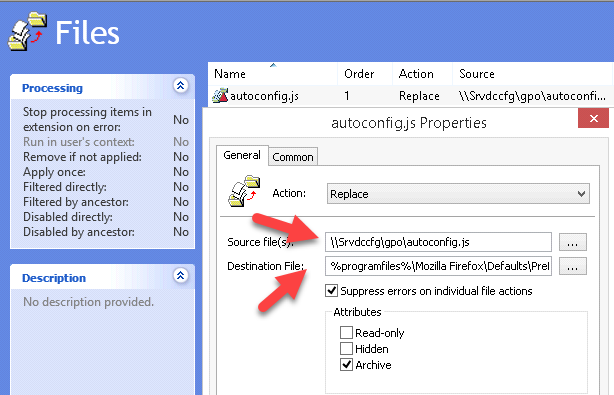The image size is (614, 395).
Task: Uncheck Suppress errors on individual file actions
Action: coord(332,291)
